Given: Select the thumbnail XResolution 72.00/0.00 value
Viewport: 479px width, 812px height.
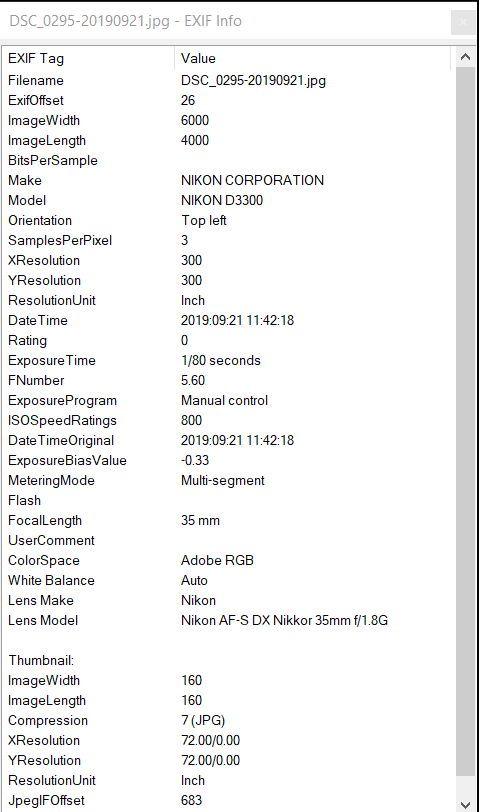Looking at the screenshot, I should (x=210, y=741).
